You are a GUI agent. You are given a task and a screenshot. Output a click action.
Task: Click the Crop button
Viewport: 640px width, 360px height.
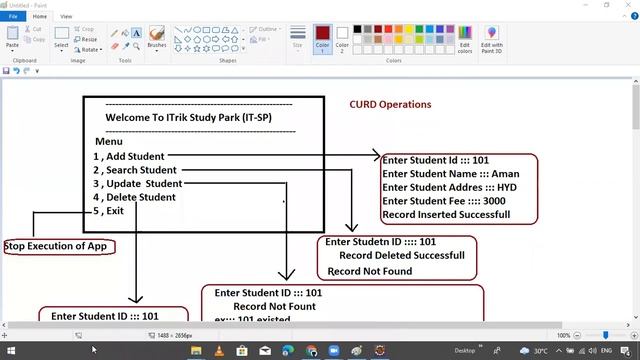84,29
